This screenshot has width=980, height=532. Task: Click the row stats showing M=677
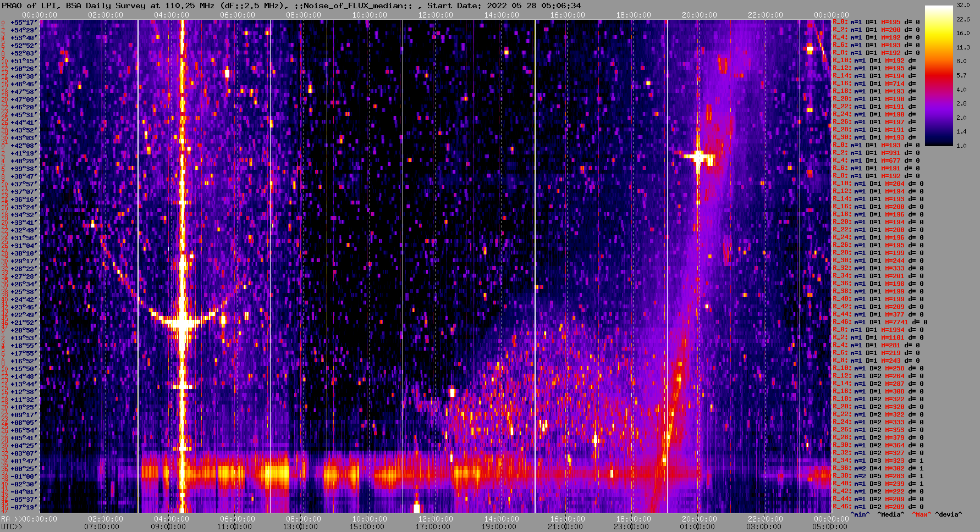[x=876, y=160]
